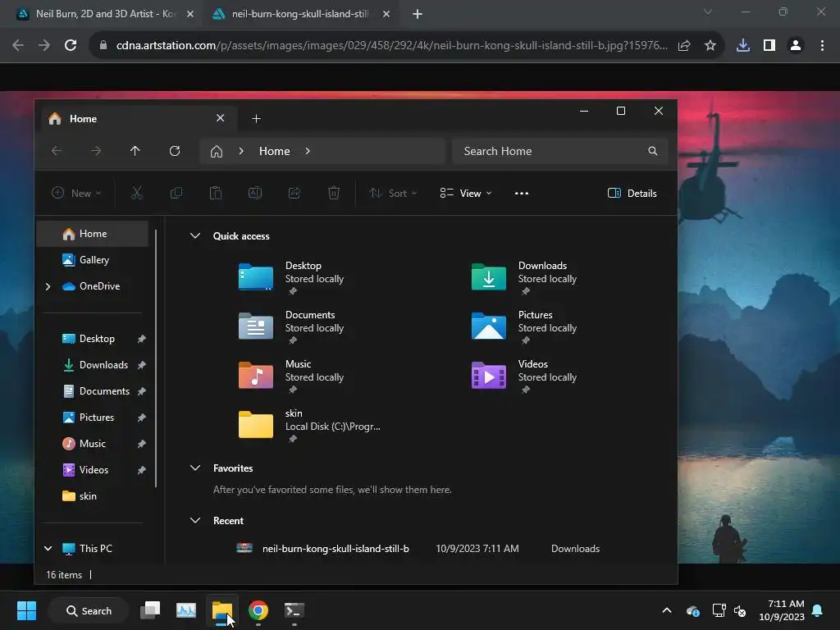Click the home icon in Explorer address bar
Screen dimensions: 840x630
coord(217,152)
